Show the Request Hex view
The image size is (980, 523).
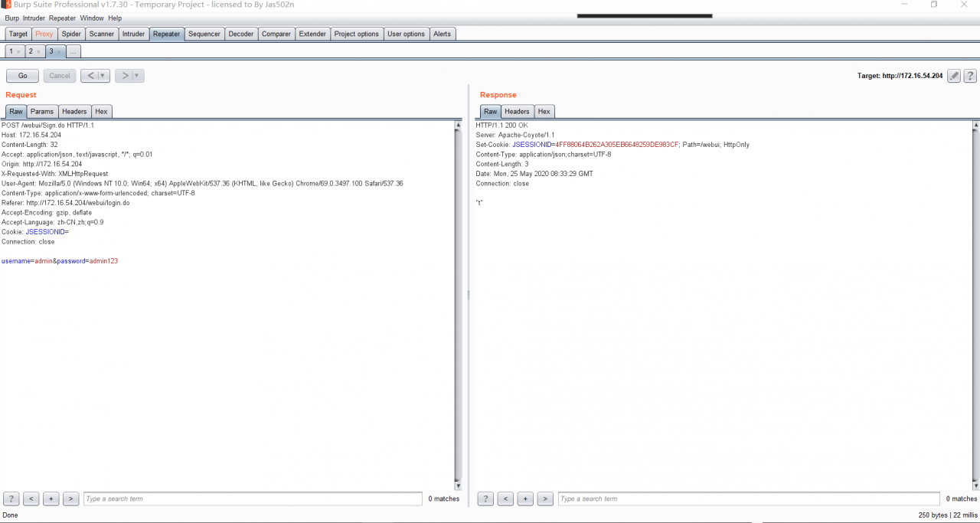(102, 112)
